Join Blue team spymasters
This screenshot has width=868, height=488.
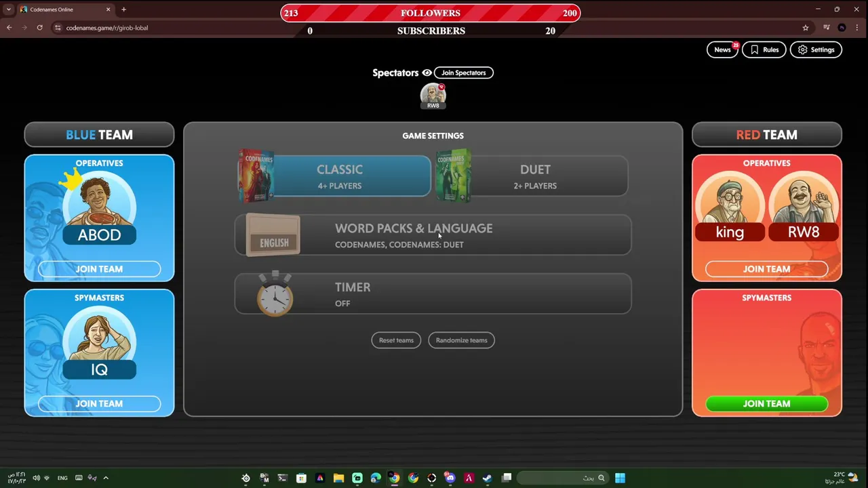[x=99, y=403]
